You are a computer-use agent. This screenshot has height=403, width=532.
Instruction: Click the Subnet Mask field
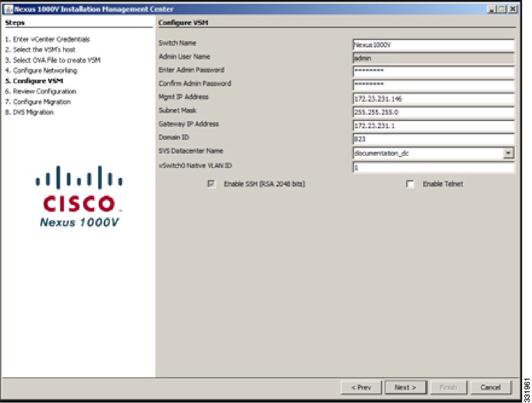[x=433, y=112]
